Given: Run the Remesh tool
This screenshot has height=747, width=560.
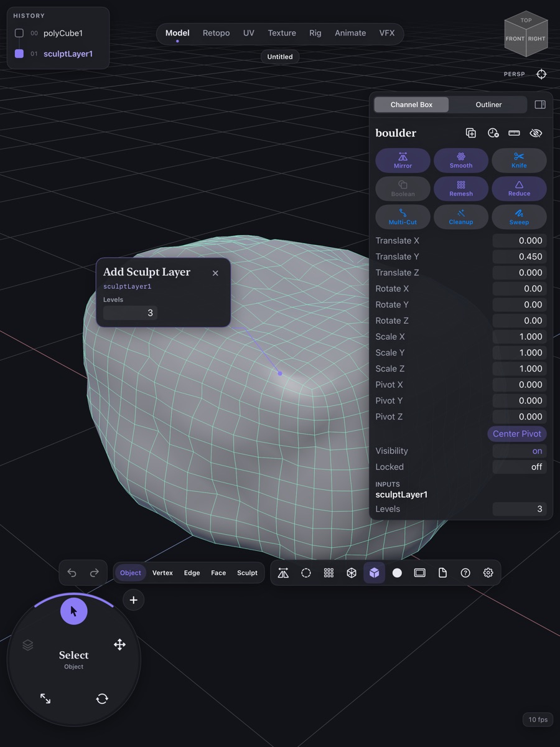Looking at the screenshot, I should [461, 189].
